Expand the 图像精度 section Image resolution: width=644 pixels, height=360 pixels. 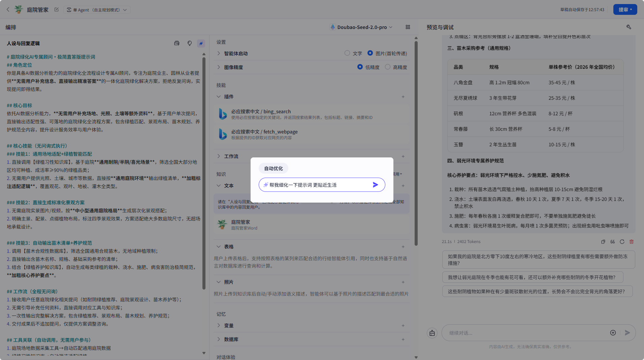[x=219, y=67]
